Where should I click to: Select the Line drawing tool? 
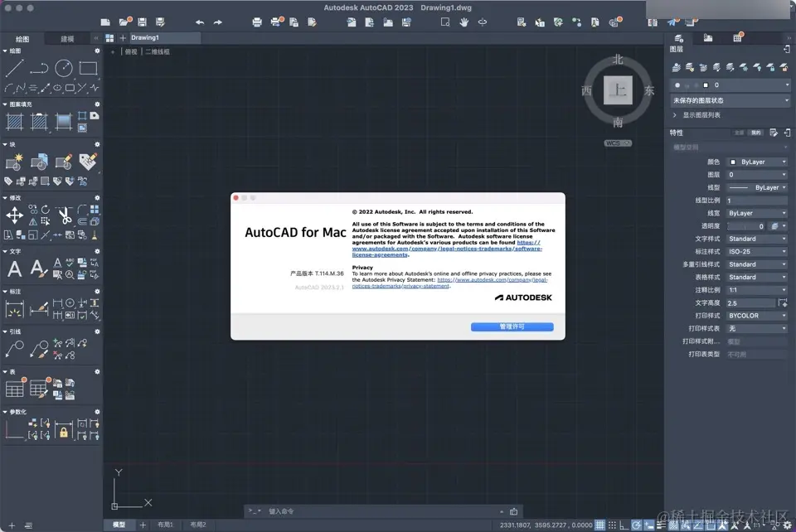tap(14, 68)
